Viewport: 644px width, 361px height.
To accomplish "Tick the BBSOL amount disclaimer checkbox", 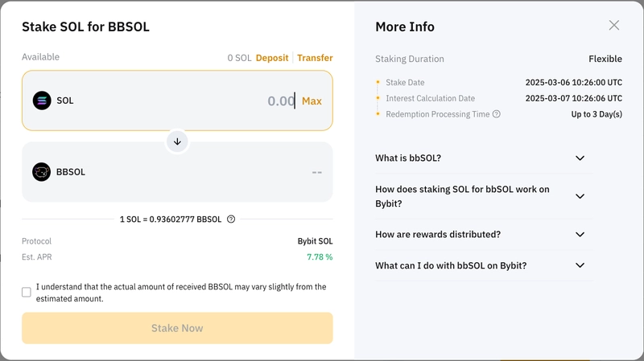I will 27,292.
